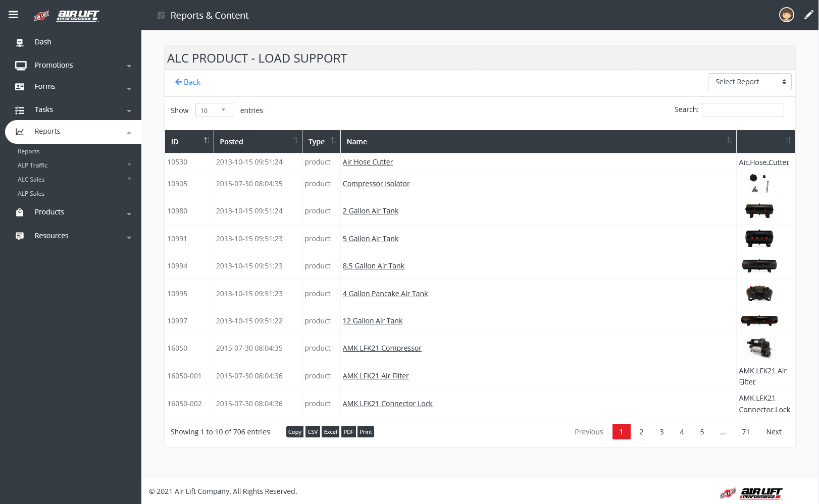Image resolution: width=819 pixels, height=504 pixels.
Task: Open ALP Traffic submenu item
Action: click(x=32, y=165)
